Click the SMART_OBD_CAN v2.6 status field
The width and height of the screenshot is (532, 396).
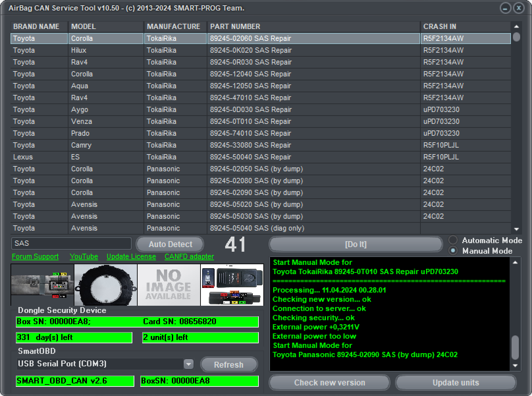click(x=75, y=381)
